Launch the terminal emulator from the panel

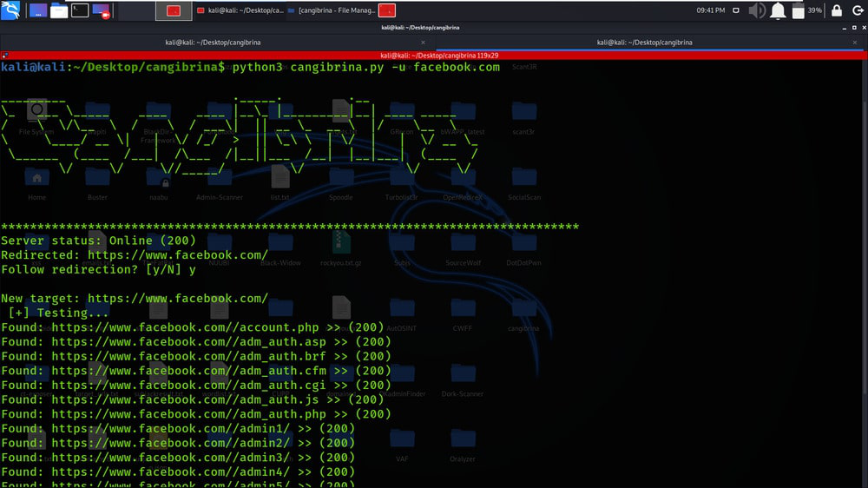tap(80, 10)
